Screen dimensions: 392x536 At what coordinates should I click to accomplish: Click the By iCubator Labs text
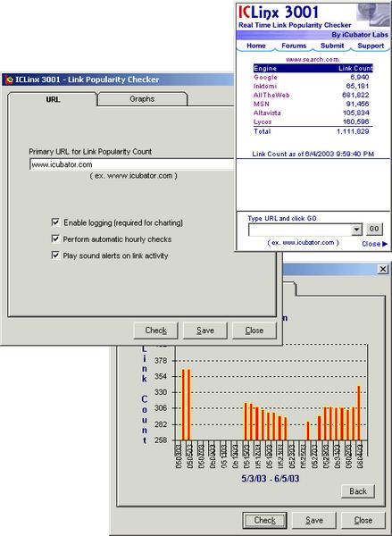point(360,35)
